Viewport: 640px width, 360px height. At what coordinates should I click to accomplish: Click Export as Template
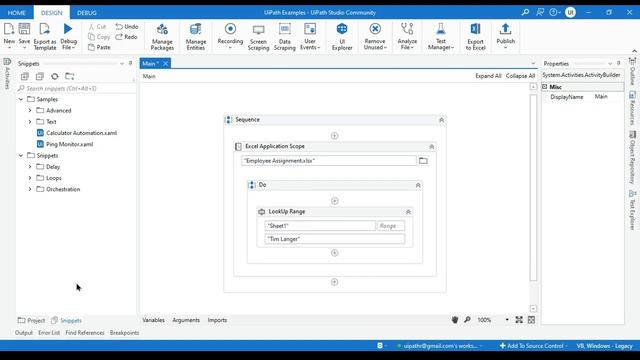(x=44, y=36)
